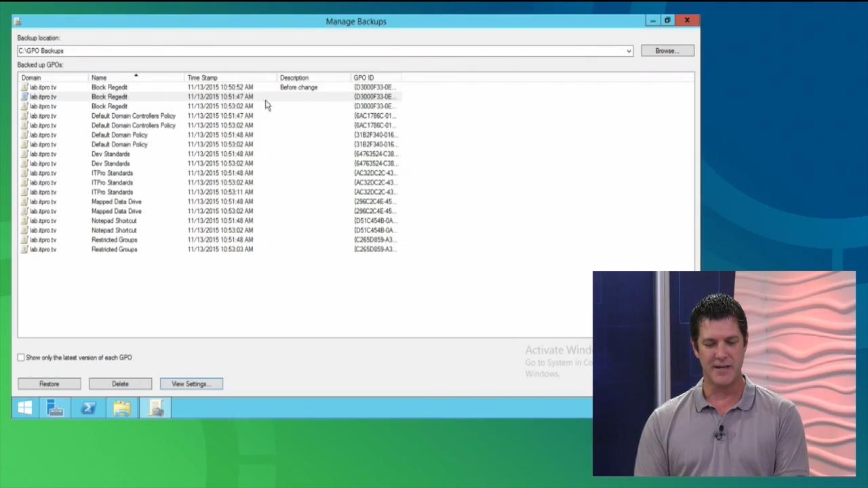The height and width of the screenshot is (488, 868).
Task: Click icon of Restricted Groups 10:51:48 AM backup
Action: click(24, 239)
